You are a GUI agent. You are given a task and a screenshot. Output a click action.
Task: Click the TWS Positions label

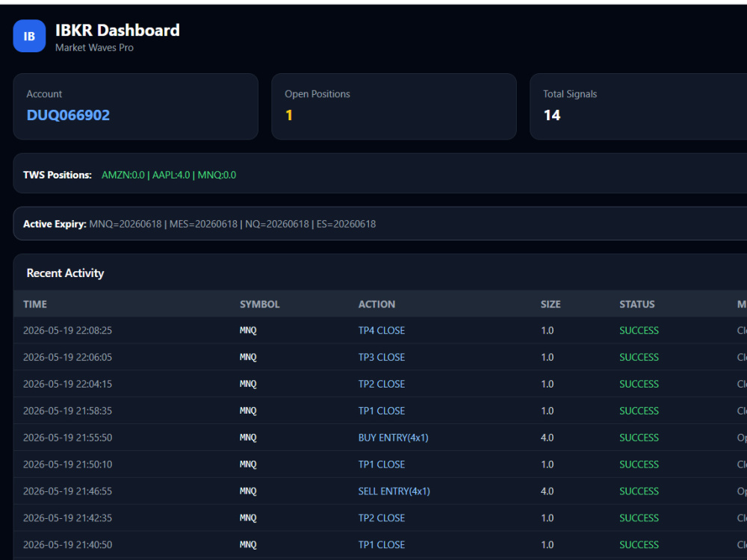click(x=58, y=175)
